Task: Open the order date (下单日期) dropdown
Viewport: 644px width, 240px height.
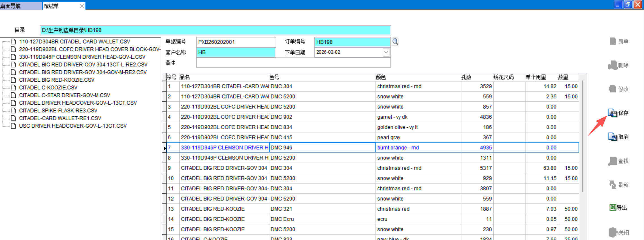Action: tap(386, 52)
